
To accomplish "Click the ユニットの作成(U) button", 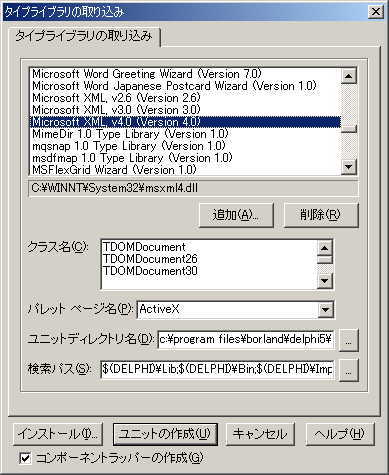I will tap(165, 434).
